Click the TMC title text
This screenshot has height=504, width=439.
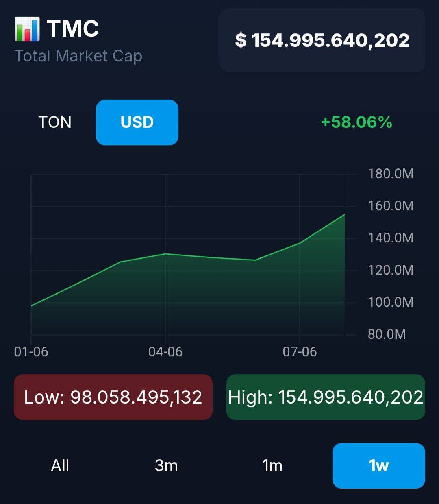coord(73,28)
